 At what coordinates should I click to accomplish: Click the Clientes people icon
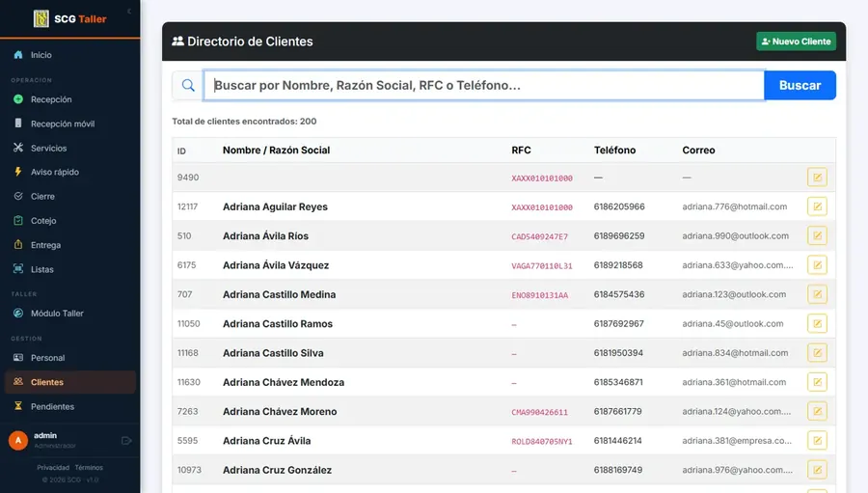click(18, 382)
